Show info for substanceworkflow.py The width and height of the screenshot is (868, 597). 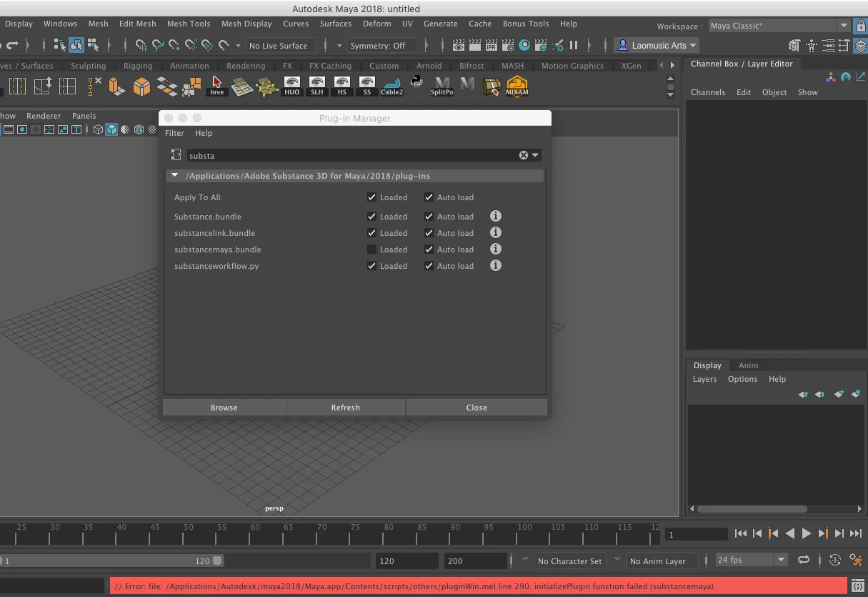(x=496, y=265)
